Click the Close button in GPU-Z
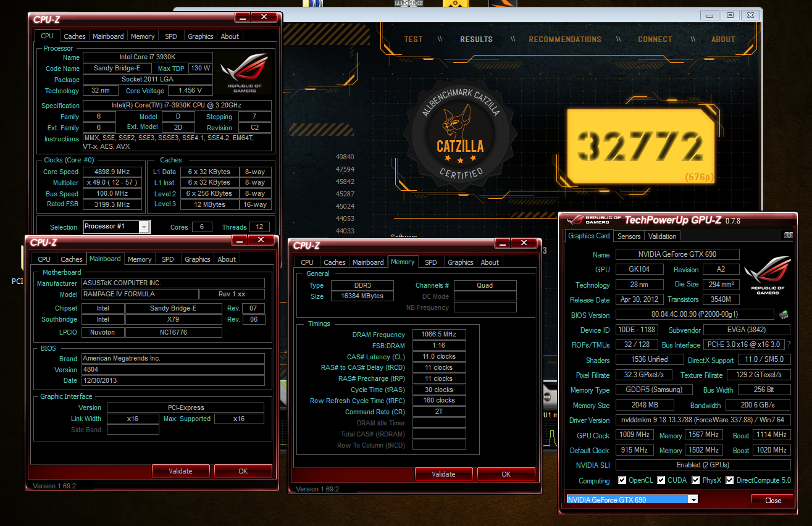812x526 pixels. pos(773,501)
